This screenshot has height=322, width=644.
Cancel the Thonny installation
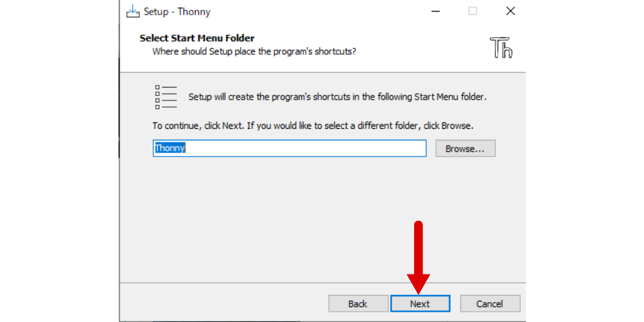click(490, 303)
